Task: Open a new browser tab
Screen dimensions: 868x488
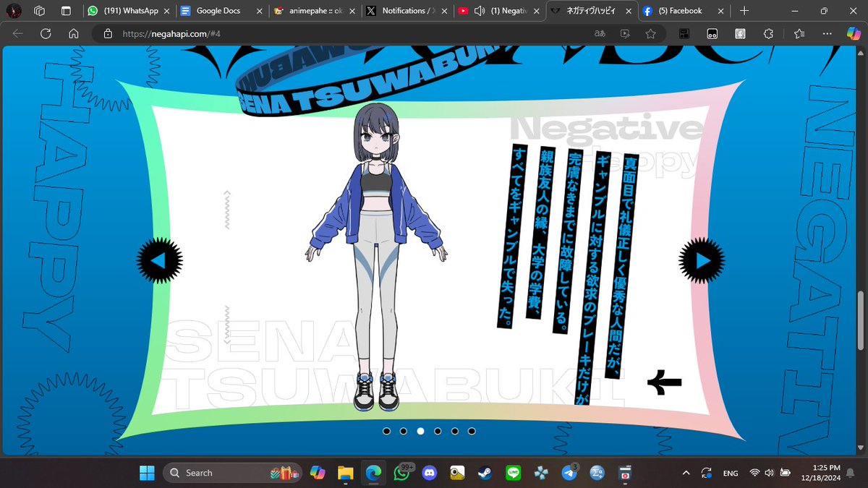Action: coord(744,11)
